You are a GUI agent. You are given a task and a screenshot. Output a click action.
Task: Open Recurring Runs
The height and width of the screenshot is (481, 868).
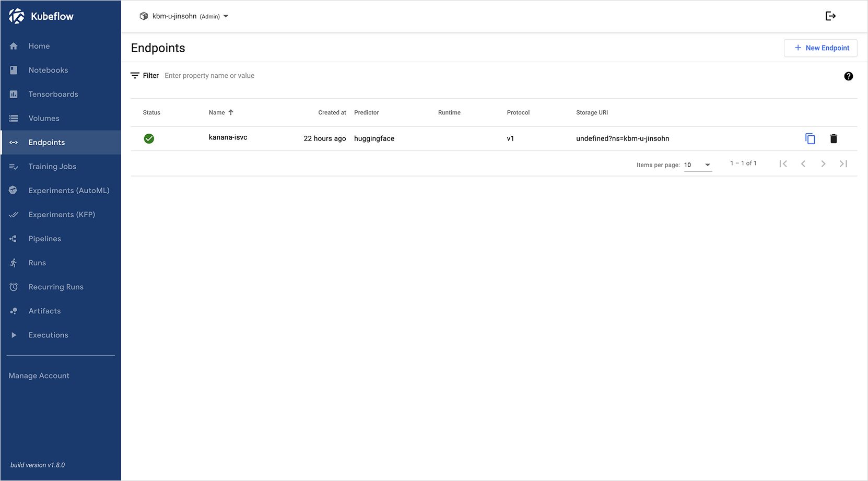(61, 287)
